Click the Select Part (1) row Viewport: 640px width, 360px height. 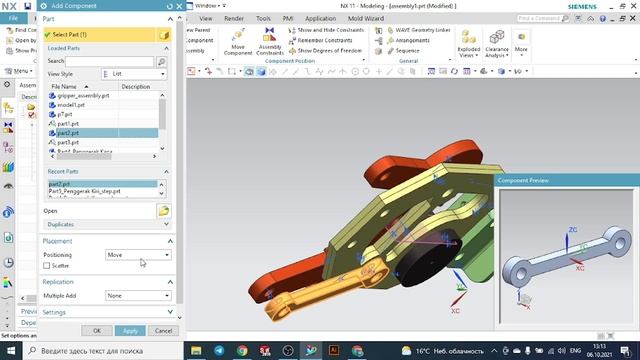(99, 35)
